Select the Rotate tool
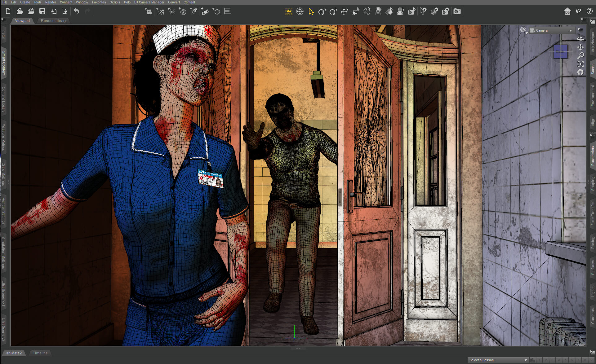This screenshot has width=596, height=364. [333, 11]
